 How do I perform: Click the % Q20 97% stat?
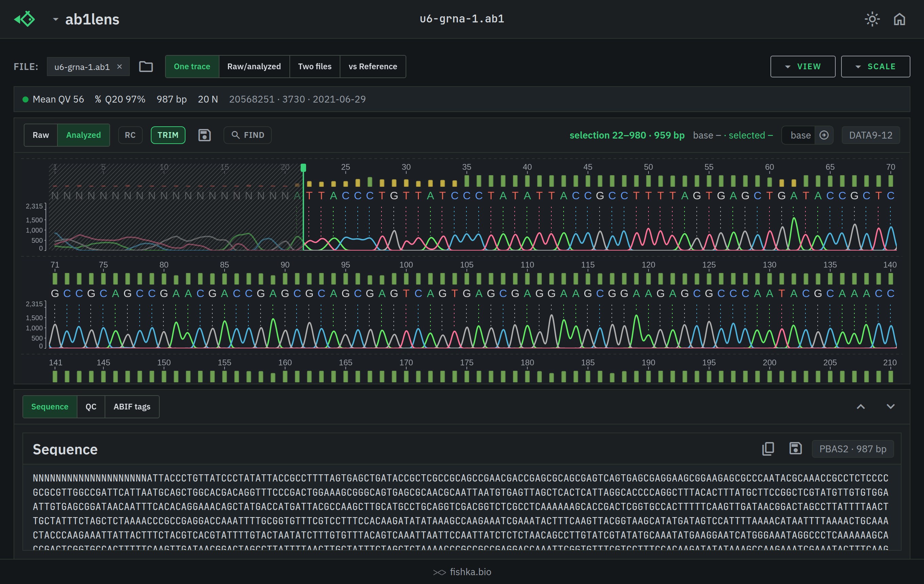pos(120,99)
